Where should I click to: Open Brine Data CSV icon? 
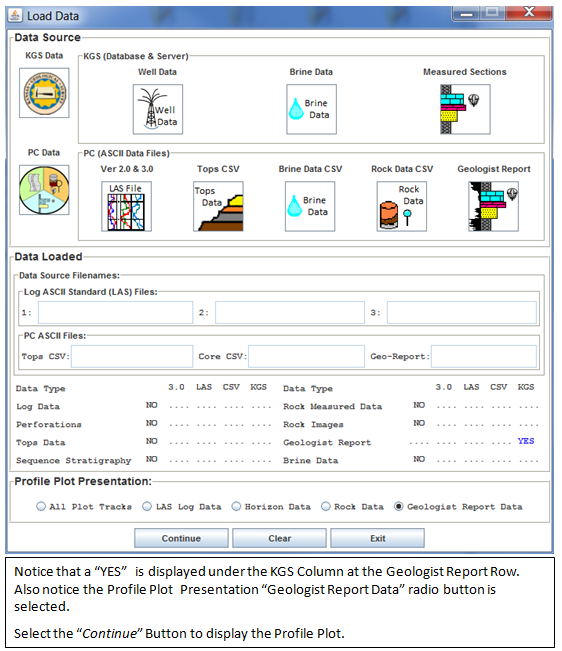pos(310,206)
